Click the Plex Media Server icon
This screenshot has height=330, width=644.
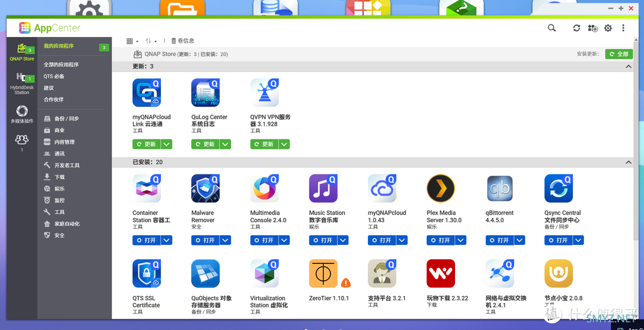pos(441,188)
